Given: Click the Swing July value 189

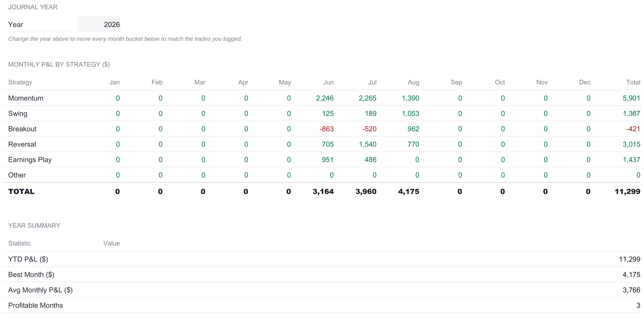Looking at the screenshot, I should 371,114.
